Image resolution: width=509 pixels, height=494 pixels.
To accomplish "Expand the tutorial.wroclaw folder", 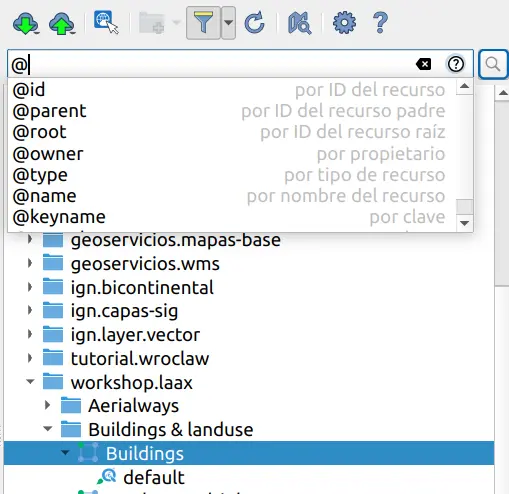I will 30,358.
